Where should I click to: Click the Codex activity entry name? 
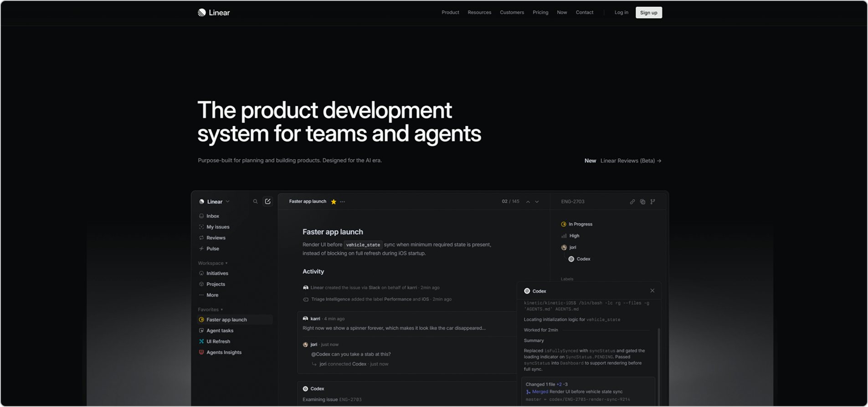click(x=317, y=389)
